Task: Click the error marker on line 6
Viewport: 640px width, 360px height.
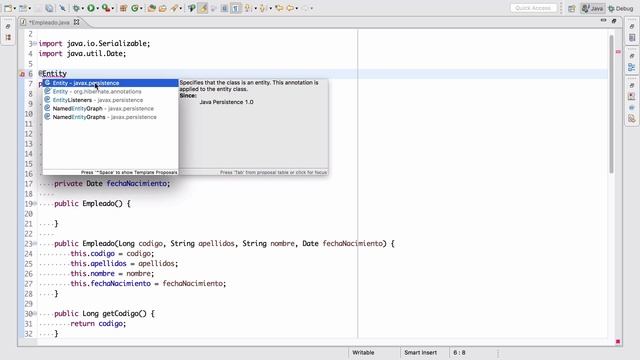Action: pyautogui.click(x=22, y=74)
